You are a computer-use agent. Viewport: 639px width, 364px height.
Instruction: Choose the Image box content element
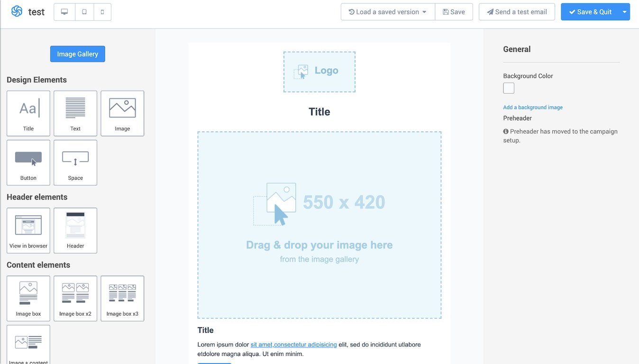coord(28,299)
